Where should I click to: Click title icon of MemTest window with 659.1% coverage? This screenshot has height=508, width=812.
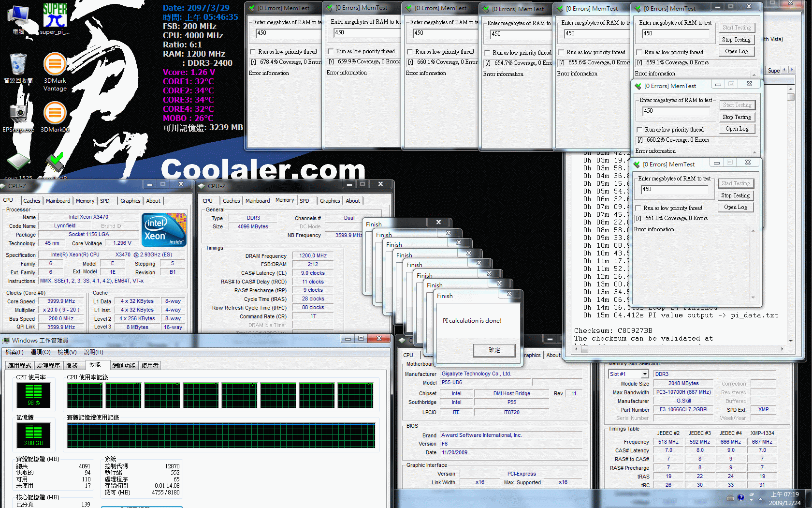[638, 9]
